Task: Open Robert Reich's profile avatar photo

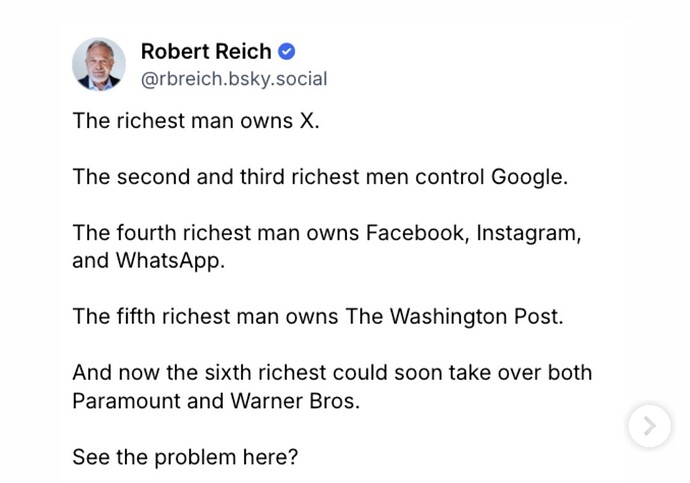Action: tap(99, 65)
